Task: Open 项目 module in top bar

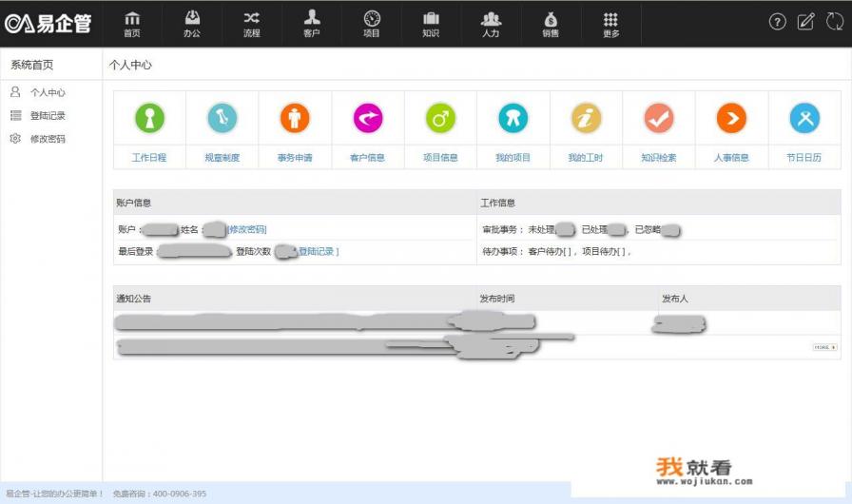Action: pos(372,25)
